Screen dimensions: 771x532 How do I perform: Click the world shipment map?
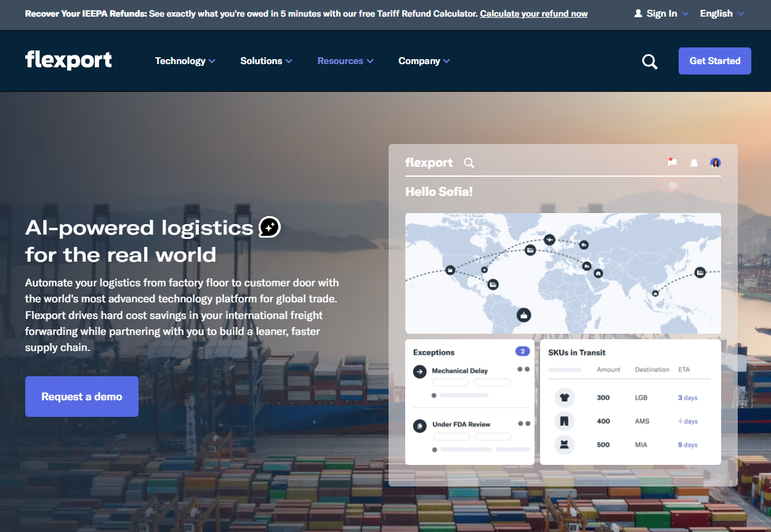[x=563, y=273]
